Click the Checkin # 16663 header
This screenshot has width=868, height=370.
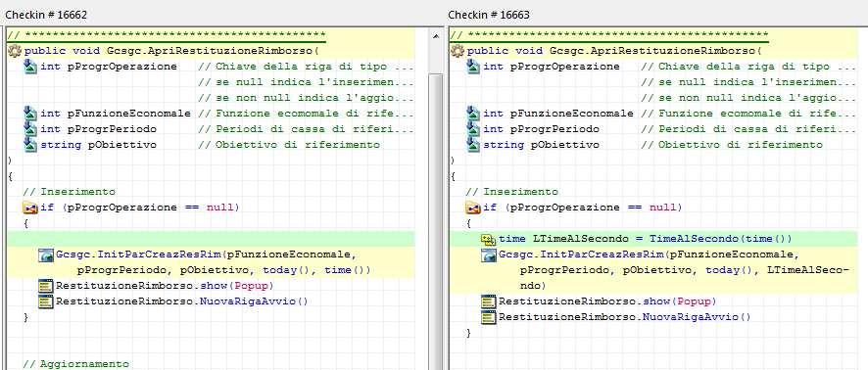coord(489,15)
